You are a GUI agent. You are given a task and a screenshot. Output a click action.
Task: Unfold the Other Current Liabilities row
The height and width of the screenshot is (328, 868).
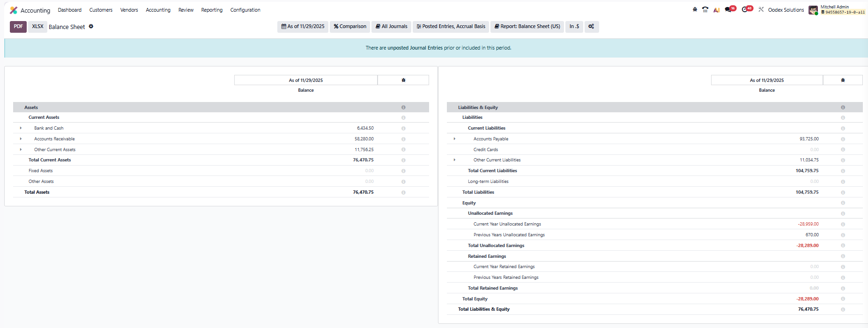454,160
